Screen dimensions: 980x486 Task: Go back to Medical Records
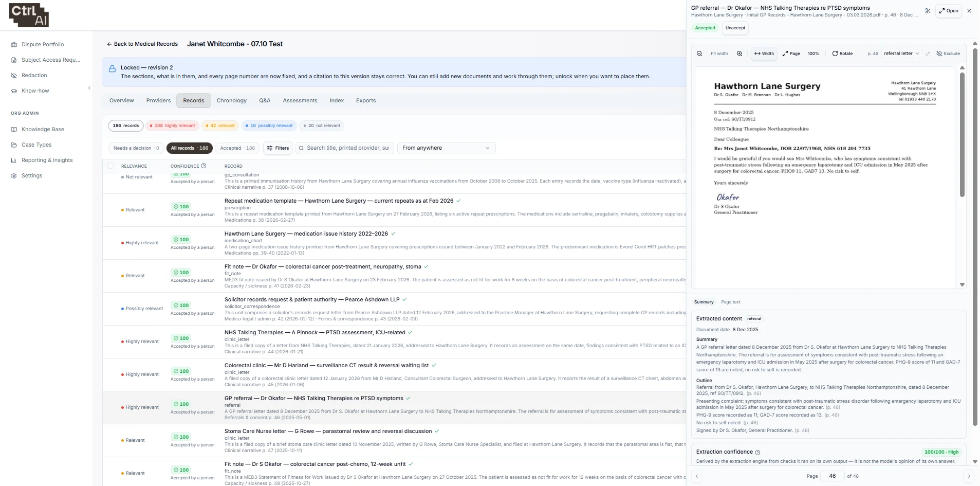[x=142, y=44]
